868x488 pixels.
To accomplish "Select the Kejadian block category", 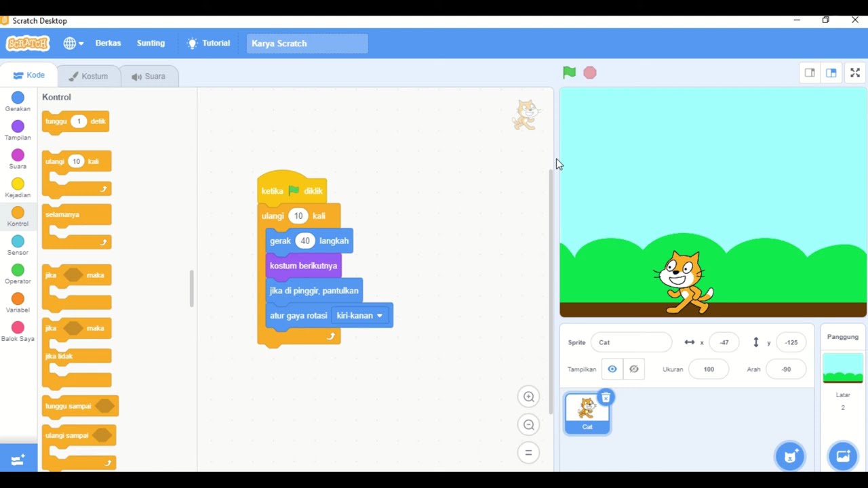I will [18, 188].
